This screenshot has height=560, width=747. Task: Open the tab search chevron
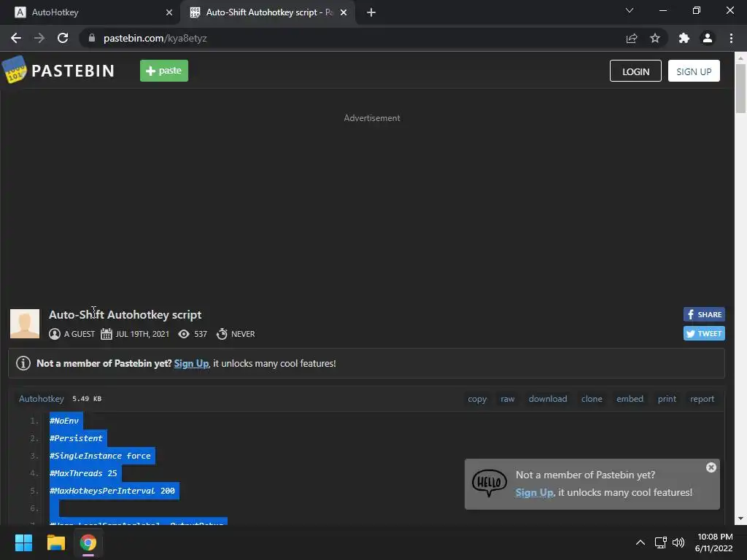click(630, 10)
